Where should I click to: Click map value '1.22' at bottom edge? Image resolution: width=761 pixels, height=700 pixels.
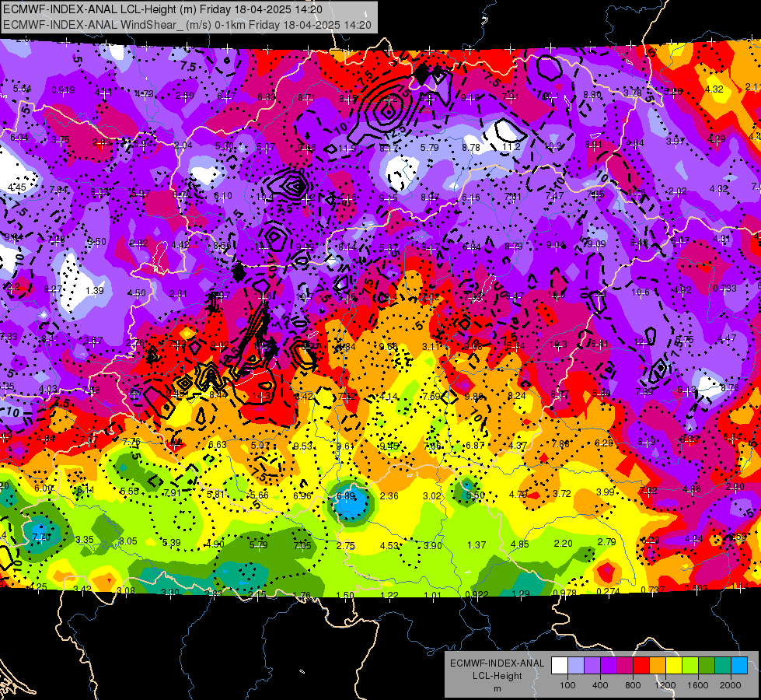(389, 595)
